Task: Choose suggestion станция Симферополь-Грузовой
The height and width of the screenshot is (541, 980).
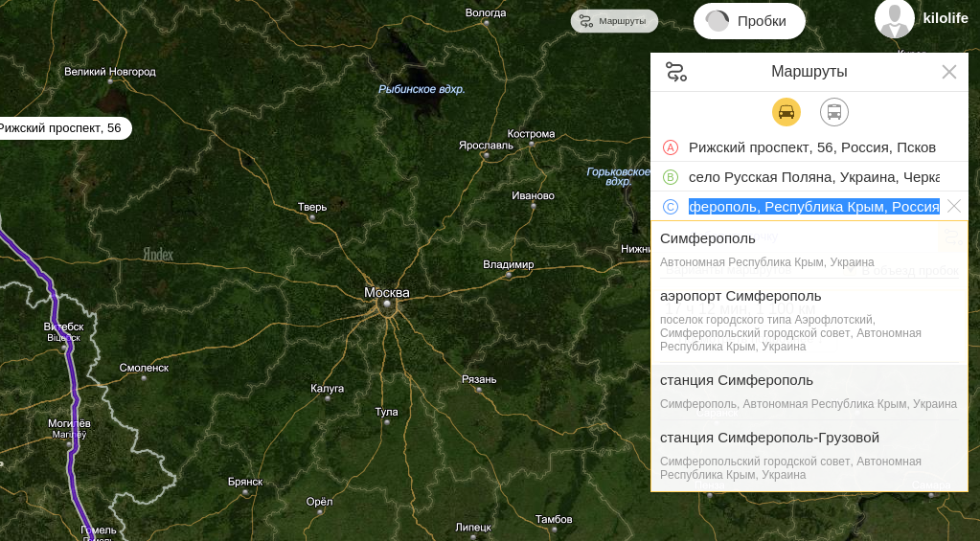Action: (809, 456)
